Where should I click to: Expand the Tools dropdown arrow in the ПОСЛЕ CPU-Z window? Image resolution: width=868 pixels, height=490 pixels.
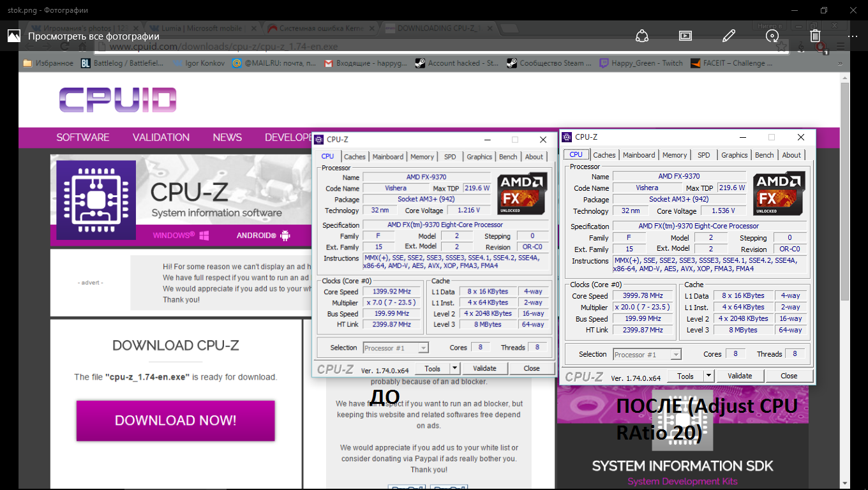708,376
